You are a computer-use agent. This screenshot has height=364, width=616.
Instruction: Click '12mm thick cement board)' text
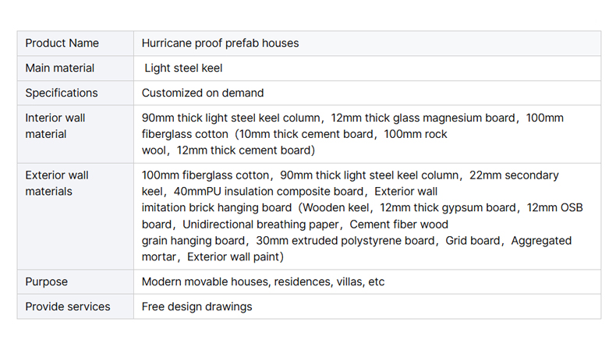pos(246,150)
